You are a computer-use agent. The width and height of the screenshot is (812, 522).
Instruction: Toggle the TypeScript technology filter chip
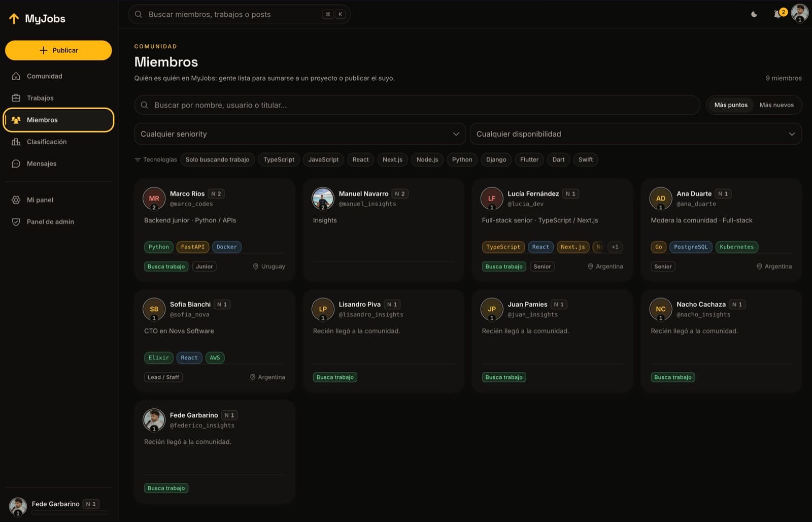tap(279, 159)
